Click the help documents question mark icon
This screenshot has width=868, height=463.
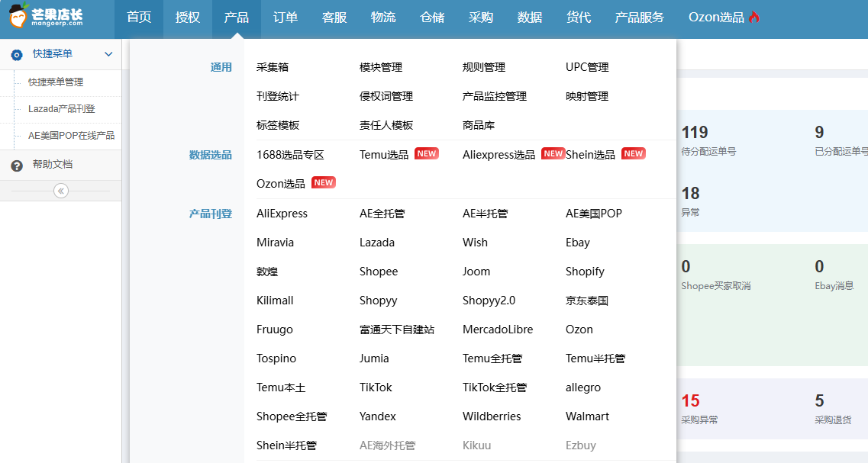click(17, 166)
